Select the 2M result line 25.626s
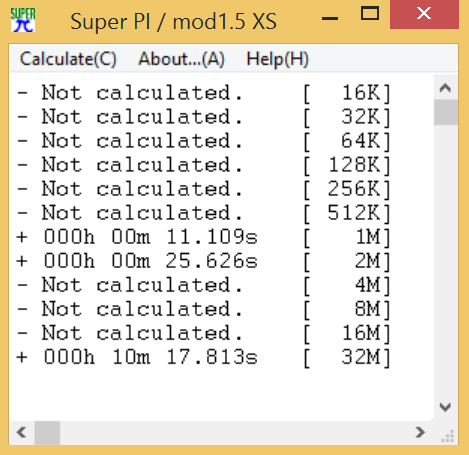469x455 pixels. (x=203, y=261)
